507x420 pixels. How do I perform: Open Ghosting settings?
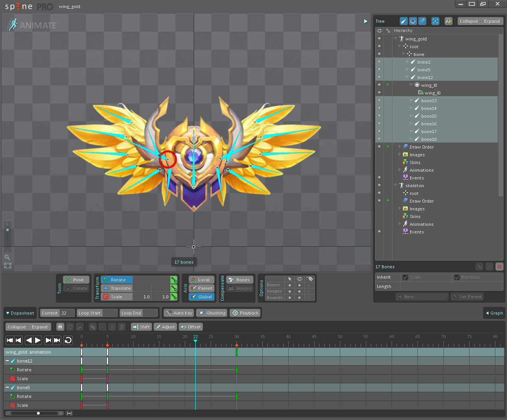[x=212, y=313]
